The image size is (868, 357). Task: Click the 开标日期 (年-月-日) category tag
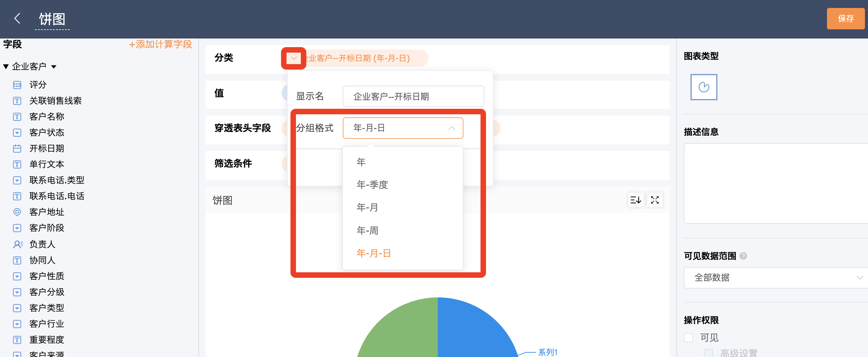[x=357, y=58]
